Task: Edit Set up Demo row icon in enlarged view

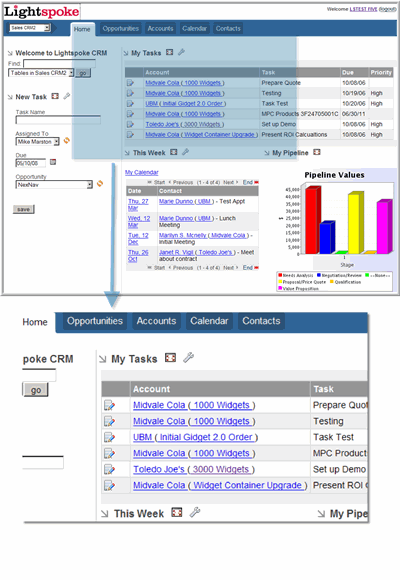Action: tap(109, 469)
